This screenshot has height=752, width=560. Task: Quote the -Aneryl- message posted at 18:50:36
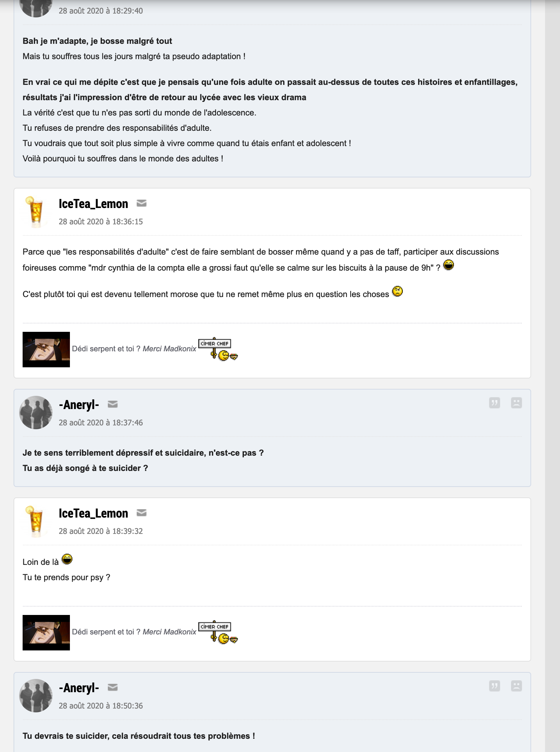[494, 686]
